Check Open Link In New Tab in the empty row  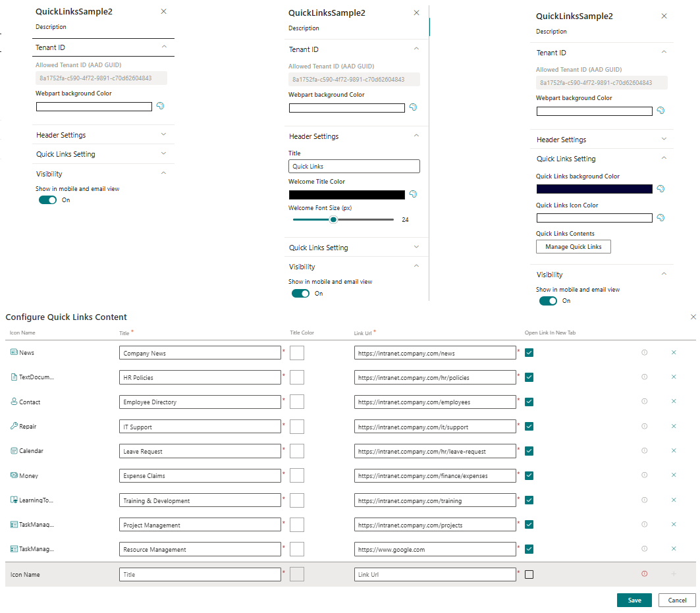pyautogui.click(x=529, y=573)
